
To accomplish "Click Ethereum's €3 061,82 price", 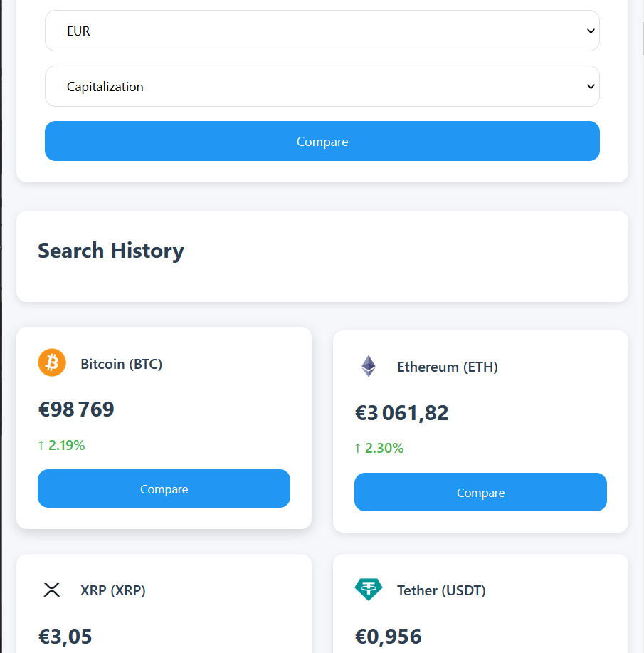I will (401, 413).
